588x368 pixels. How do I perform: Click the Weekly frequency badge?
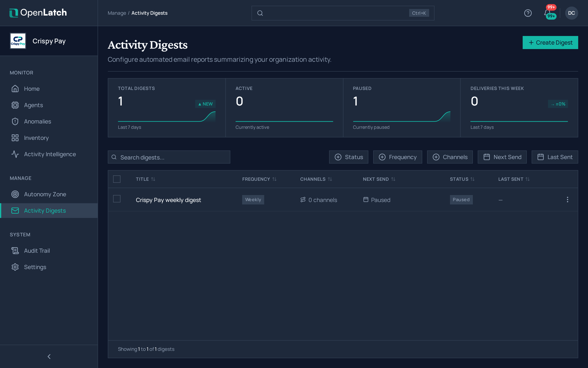(253, 200)
